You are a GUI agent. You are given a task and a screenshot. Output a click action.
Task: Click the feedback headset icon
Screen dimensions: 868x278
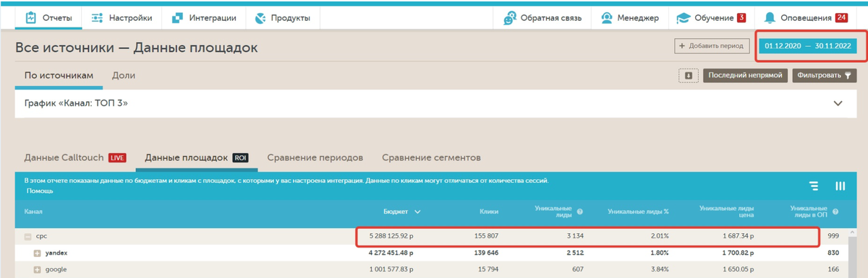pyautogui.click(x=510, y=18)
